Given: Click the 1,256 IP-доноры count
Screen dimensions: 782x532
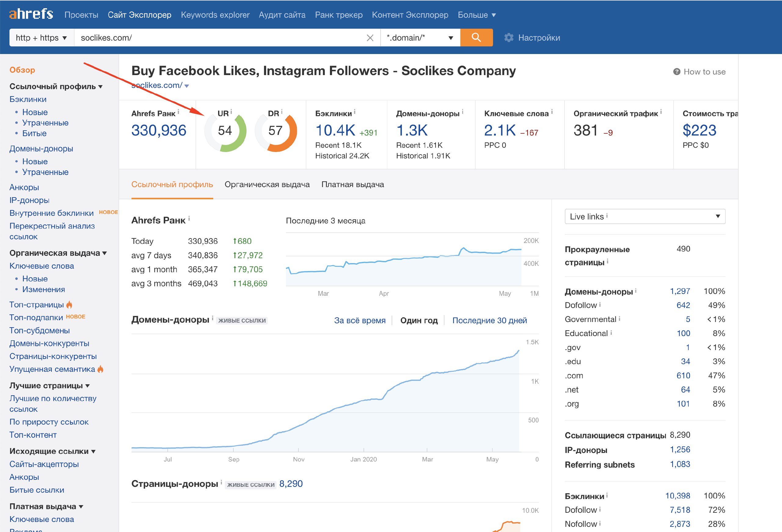Looking at the screenshot, I should tap(680, 449).
